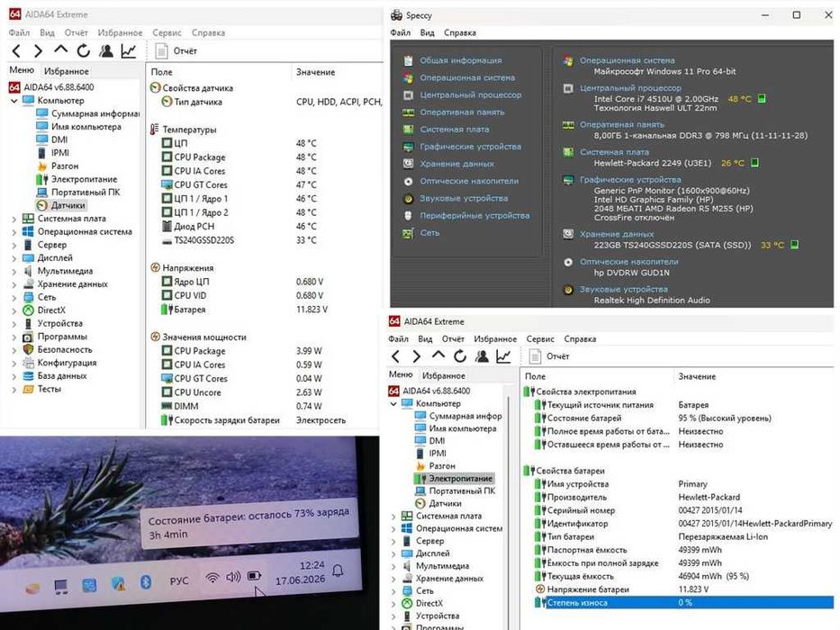Toggle the CPU Uncore power checkbox

167,392
